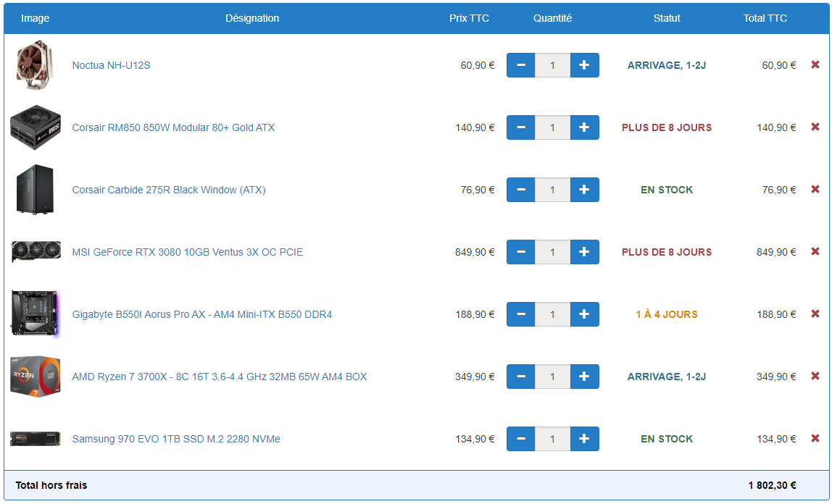This screenshot has height=504, width=832.
Task: Click the quantity field for Noctua NH-U12S
Action: click(552, 65)
